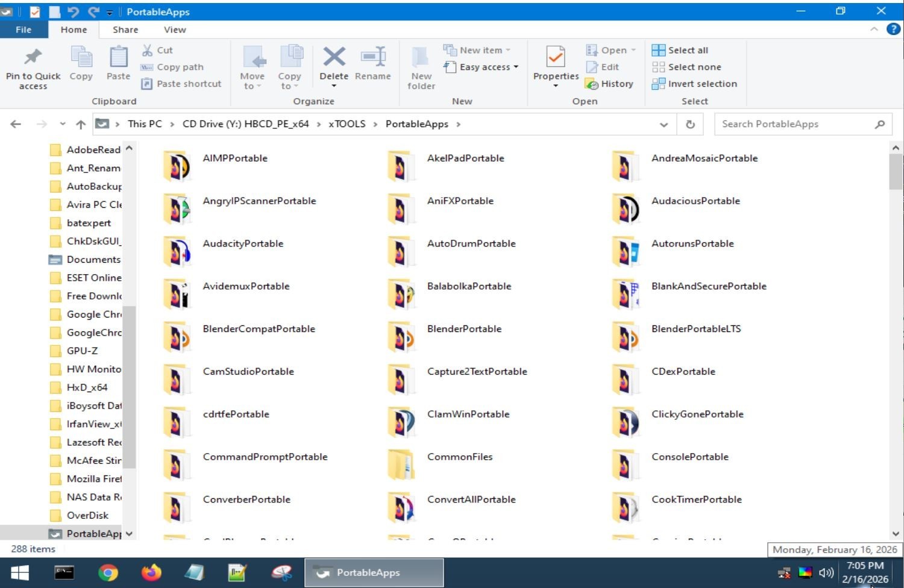Open Chrome from the taskbar

coord(108,572)
